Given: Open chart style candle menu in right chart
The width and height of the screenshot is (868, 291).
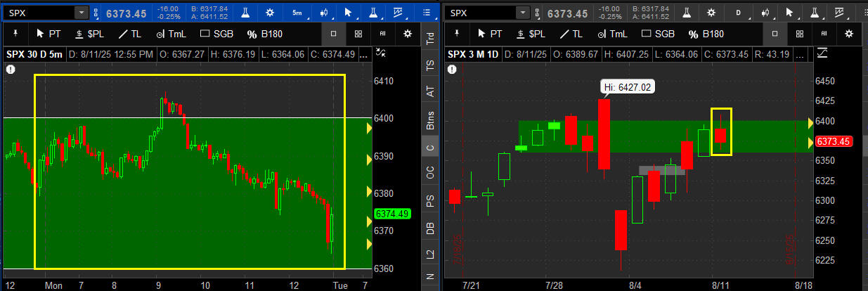Looking at the screenshot, I should tap(765, 13).
